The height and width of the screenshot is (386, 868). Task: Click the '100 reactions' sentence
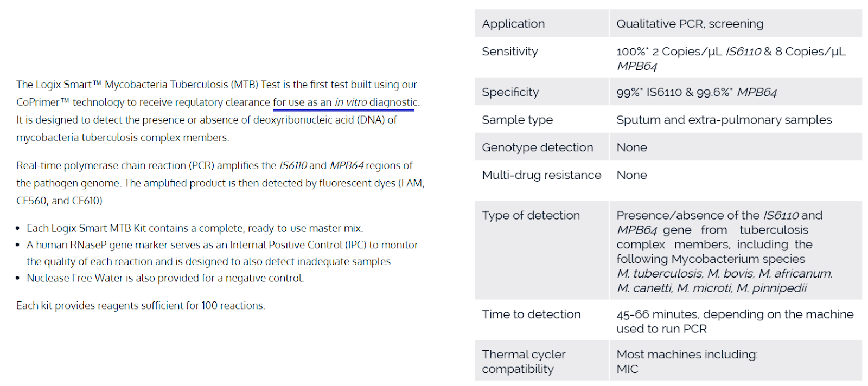(141, 306)
